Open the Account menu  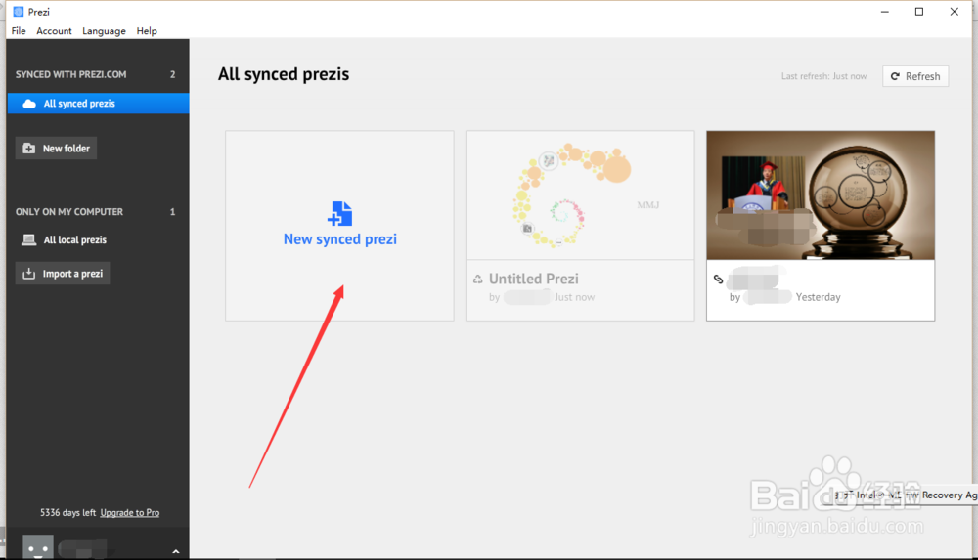click(54, 31)
